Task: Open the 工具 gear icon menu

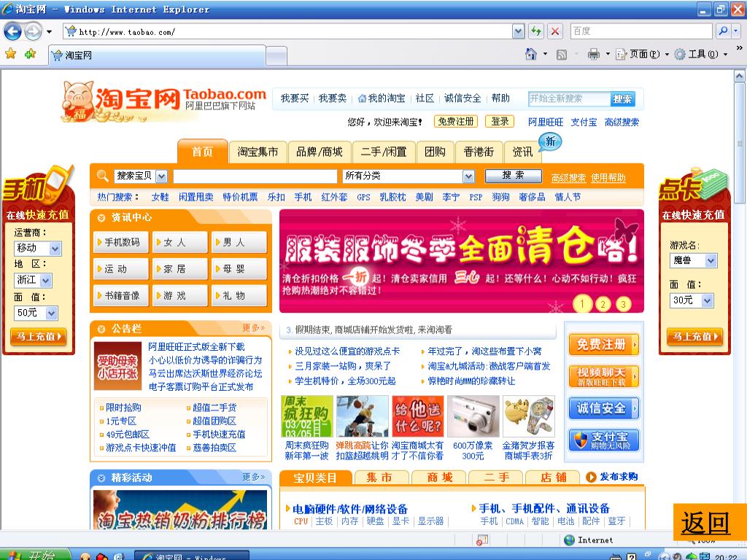Action: click(680, 54)
